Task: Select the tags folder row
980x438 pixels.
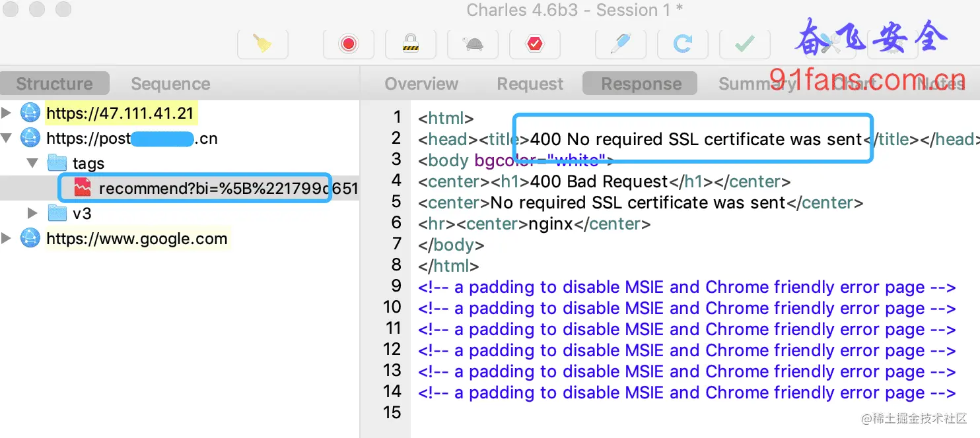Action: pyautogui.click(x=88, y=163)
